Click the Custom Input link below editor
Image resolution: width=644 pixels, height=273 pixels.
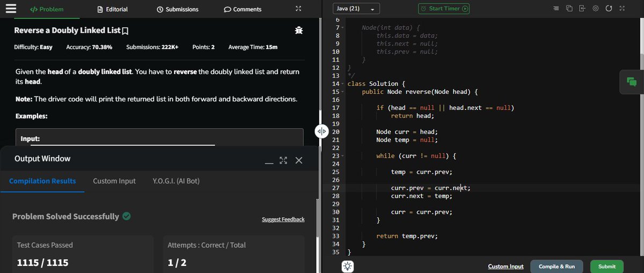coord(506,267)
